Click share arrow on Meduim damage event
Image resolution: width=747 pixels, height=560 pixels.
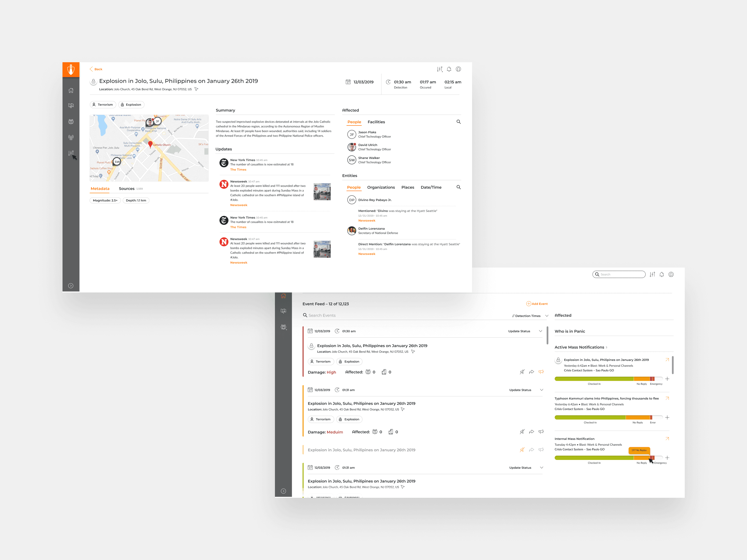(x=531, y=432)
